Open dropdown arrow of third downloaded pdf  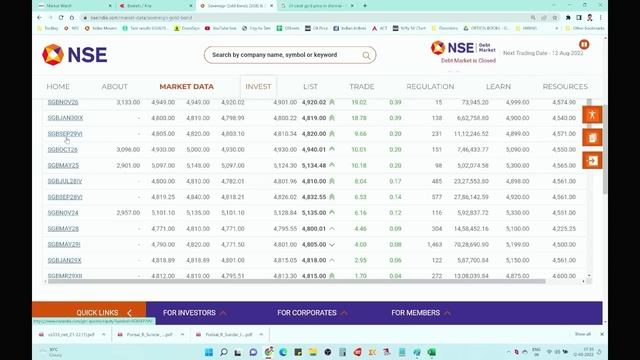(261, 334)
